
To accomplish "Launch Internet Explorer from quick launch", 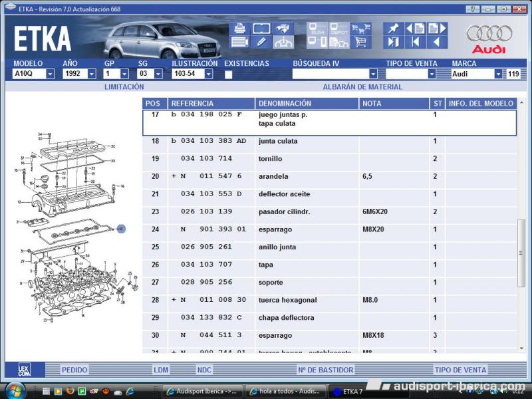I will [x=130, y=391].
